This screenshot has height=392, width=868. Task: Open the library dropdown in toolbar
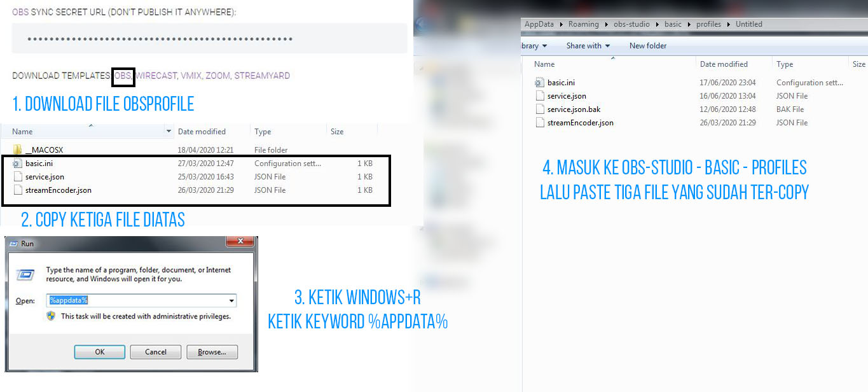pos(534,46)
